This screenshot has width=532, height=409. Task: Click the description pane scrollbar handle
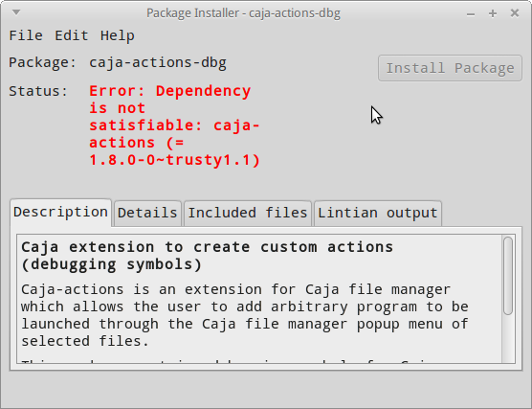(x=508, y=276)
